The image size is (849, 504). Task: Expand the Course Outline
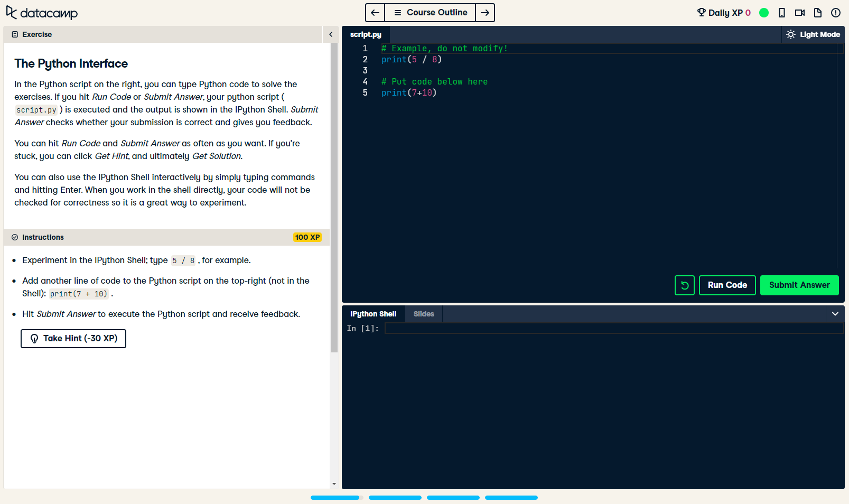430,12
